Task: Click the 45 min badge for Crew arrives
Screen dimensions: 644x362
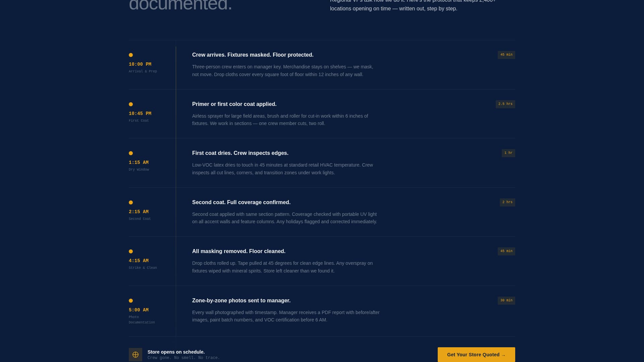Action: click(506, 55)
